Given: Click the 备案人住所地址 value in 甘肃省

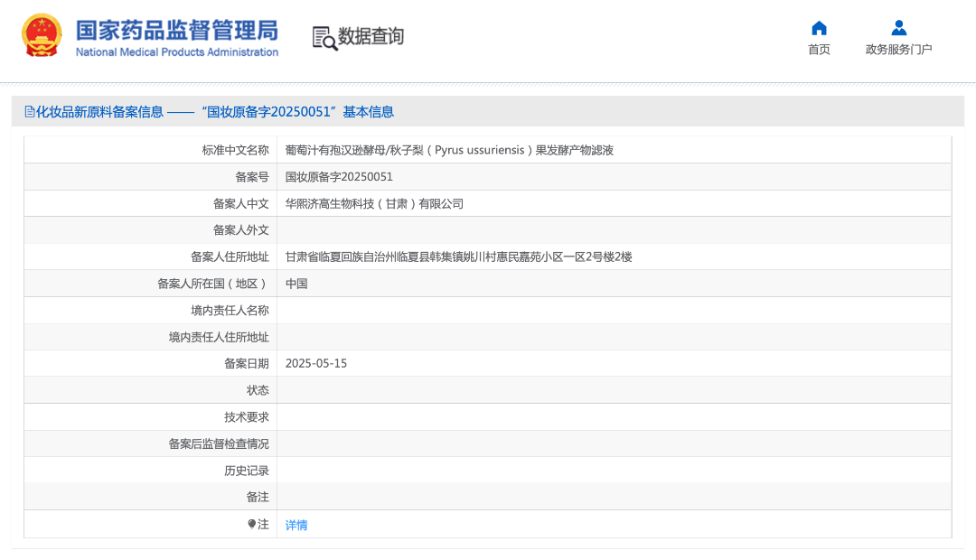Looking at the screenshot, I should [x=458, y=257].
